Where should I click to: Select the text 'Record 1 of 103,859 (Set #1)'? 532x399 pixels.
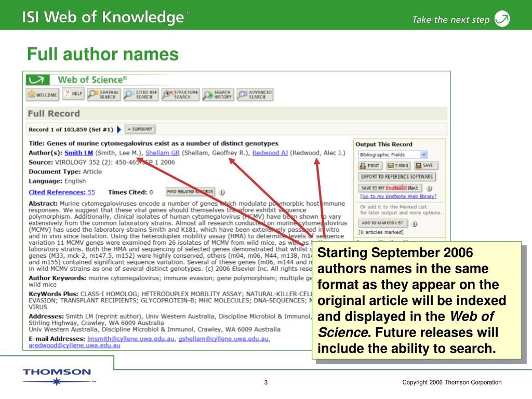pos(71,129)
